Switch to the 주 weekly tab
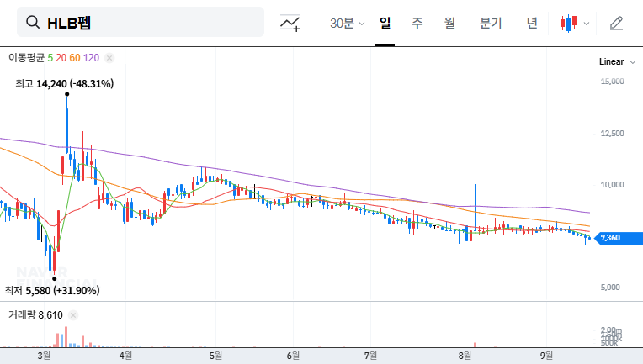This screenshot has width=643, height=364. pyautogui.click(x=417, y=24)
